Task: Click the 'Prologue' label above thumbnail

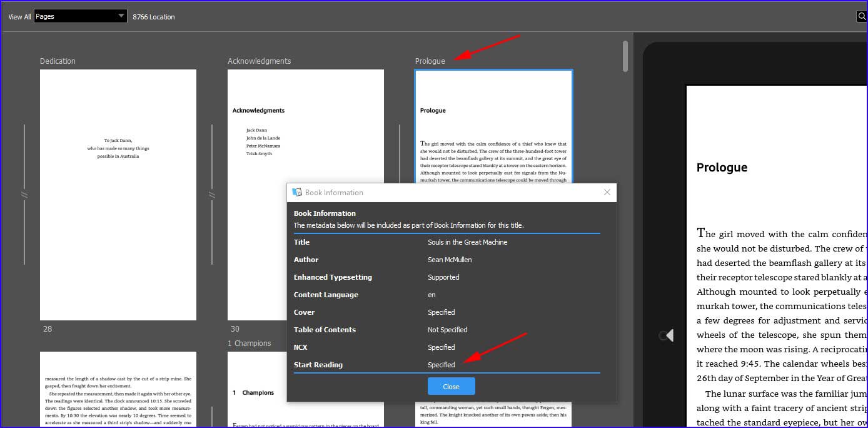Action: pyautogui.click(x=430, y=61)
